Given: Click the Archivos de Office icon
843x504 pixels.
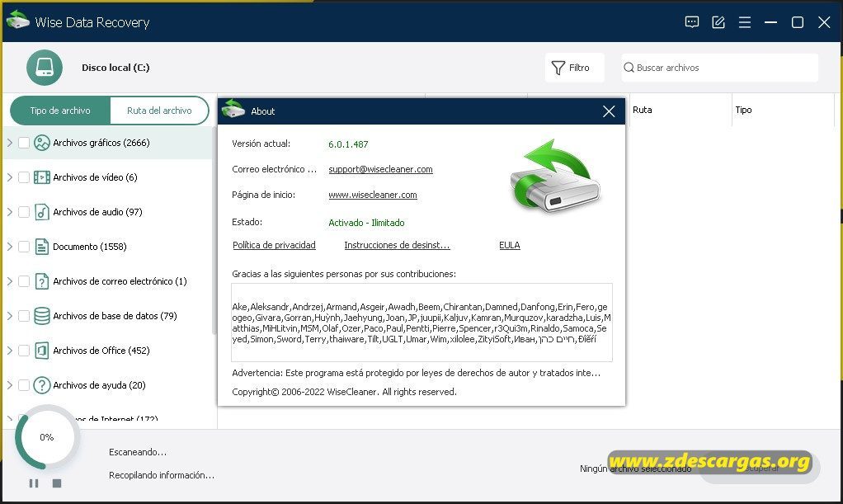Looking at the screenshot, I should click(x=42, y=351).
